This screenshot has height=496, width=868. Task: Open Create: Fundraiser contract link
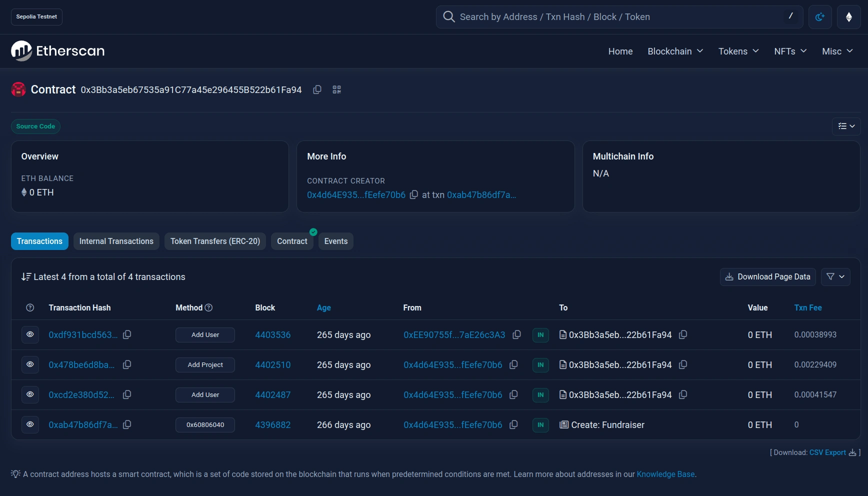607,425
